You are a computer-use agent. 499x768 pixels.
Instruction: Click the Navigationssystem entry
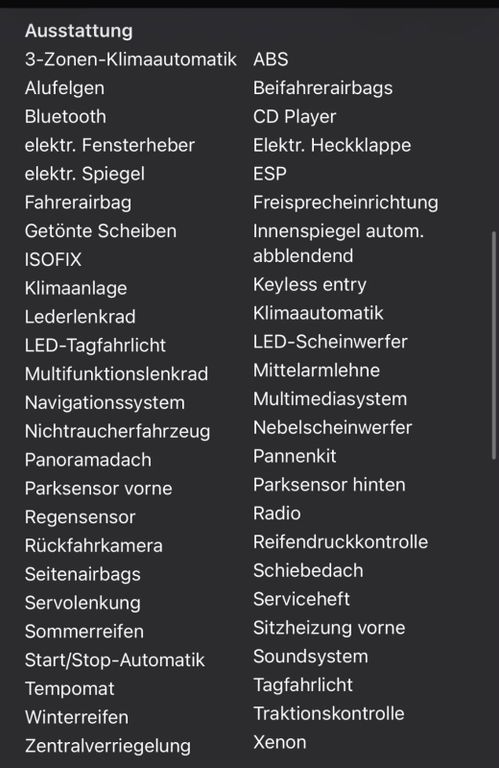click(105, 403)
